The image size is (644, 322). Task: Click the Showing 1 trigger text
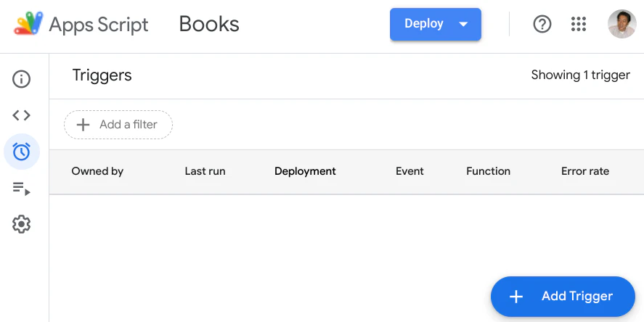coord(580,75)
